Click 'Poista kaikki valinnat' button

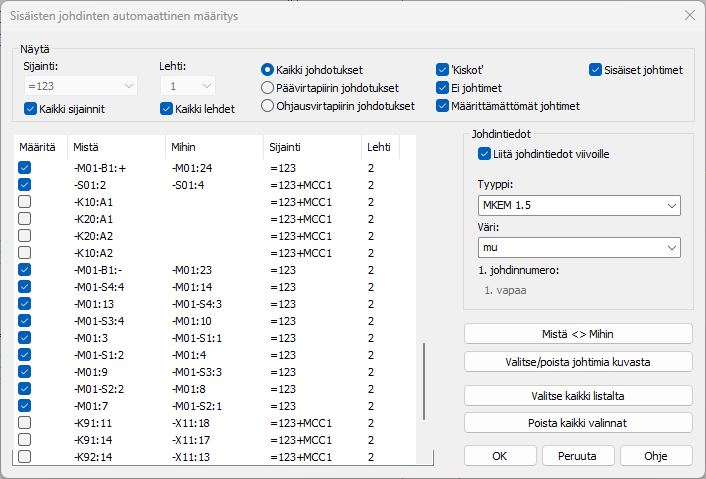tap(578, 422)
